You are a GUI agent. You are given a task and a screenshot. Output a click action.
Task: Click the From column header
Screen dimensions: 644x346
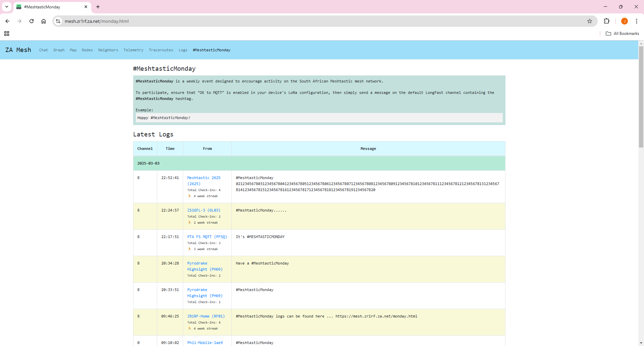[x=207, y=149]
